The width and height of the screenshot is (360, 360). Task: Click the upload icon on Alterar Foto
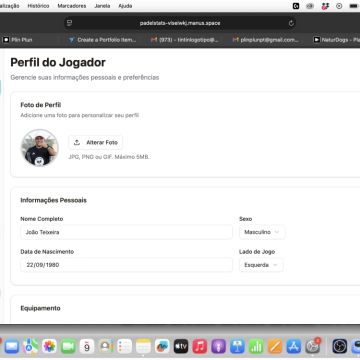click(x=77, y=142)
